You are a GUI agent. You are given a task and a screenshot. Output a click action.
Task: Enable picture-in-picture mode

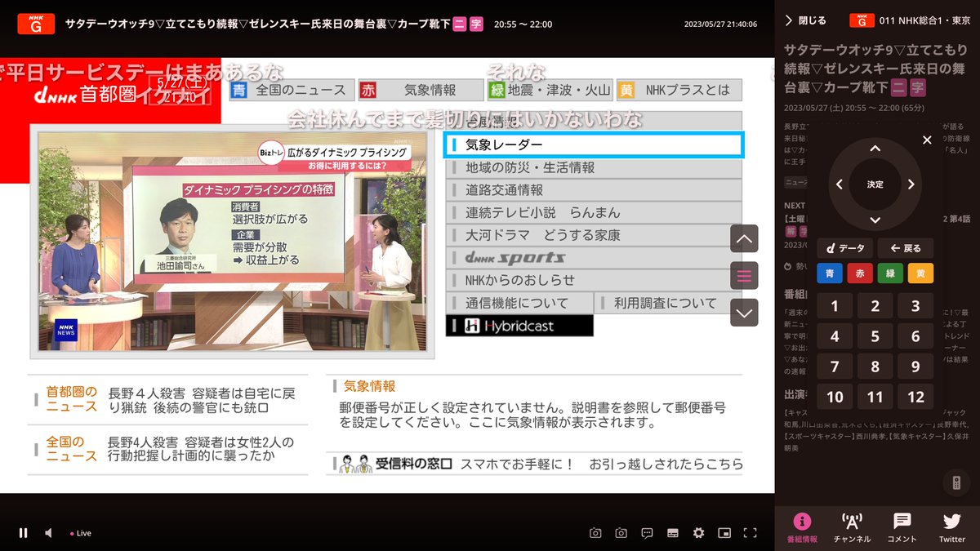click(x=724, y=532)
